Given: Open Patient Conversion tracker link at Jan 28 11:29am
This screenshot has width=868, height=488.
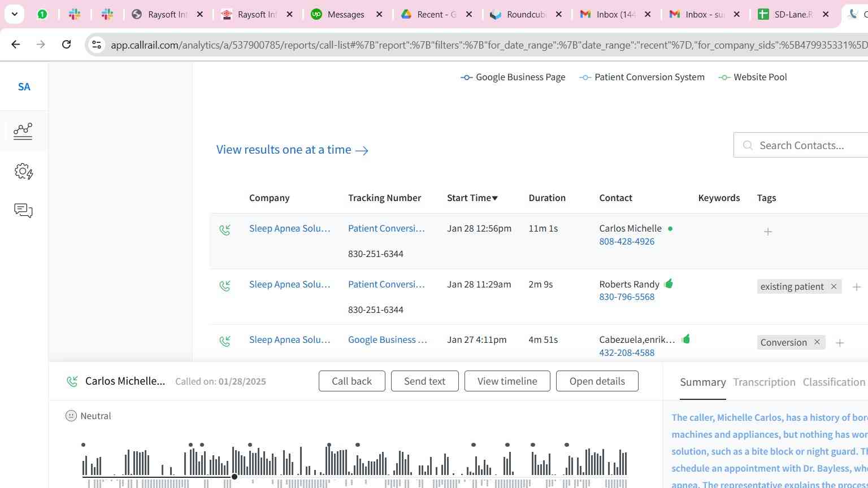Looking at the screenshot, I should click(386, 284).
